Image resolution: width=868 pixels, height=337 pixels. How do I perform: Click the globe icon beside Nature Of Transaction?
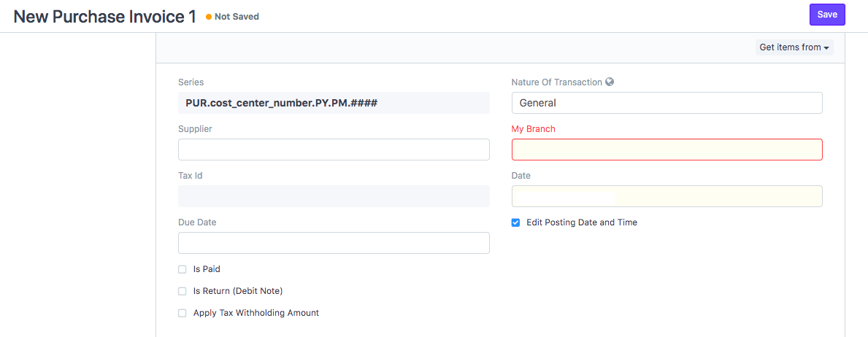pyautogui.click(x=610, y=82)
